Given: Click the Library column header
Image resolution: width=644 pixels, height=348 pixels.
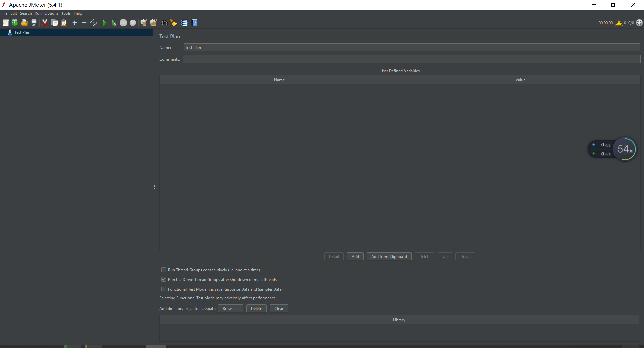Looking at the screenshot, I should pos(399,320).
